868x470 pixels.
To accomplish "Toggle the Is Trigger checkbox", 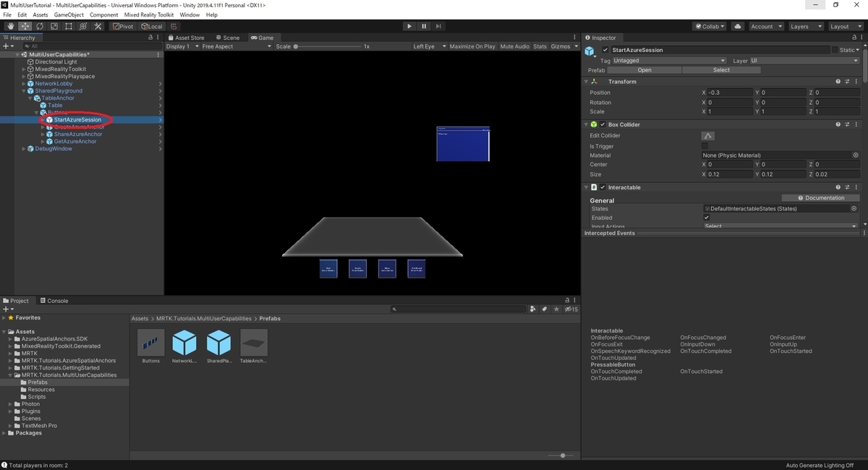I will tap(705, 145).
